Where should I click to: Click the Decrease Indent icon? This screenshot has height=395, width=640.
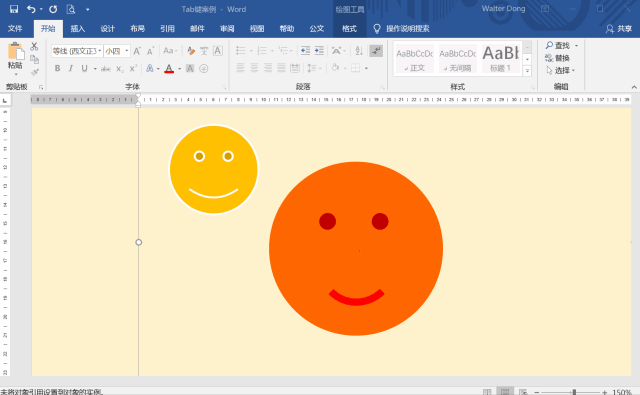pyautogui.click(x=305, y=51)
